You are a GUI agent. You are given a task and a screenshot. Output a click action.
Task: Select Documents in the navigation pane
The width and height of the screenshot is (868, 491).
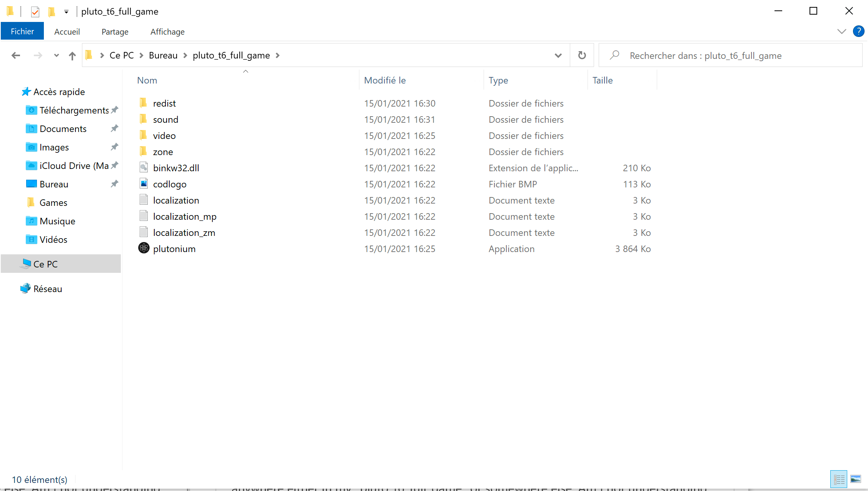(x=63, y=129)
